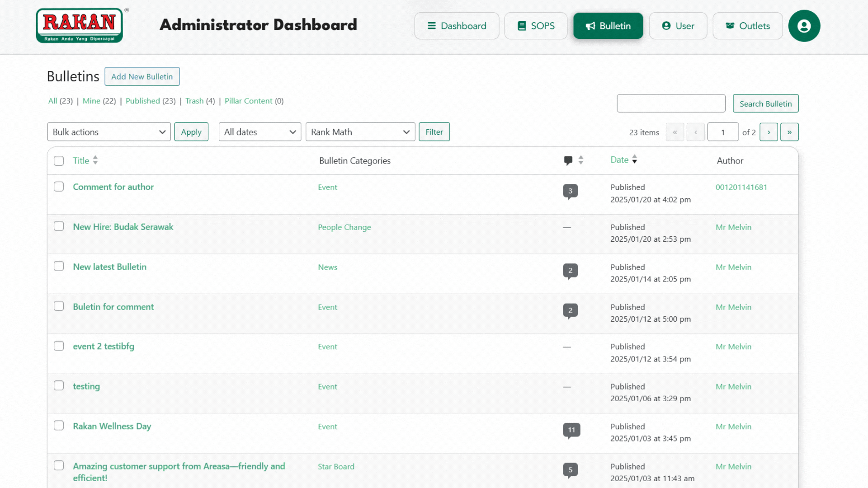Screen dimensions: 868x488
Task: Check the select-all bulletins checkbox
Action: [59, 161]
